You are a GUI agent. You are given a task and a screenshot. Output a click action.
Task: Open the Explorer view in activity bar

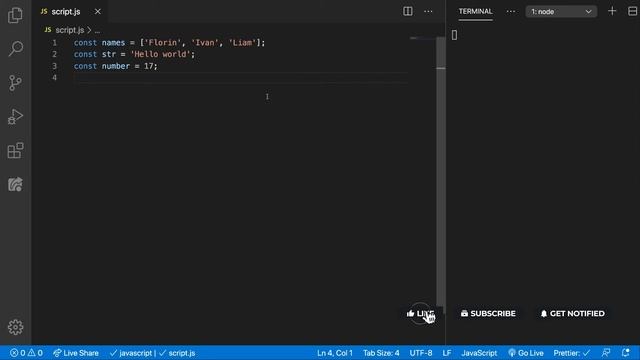point(15,16)
